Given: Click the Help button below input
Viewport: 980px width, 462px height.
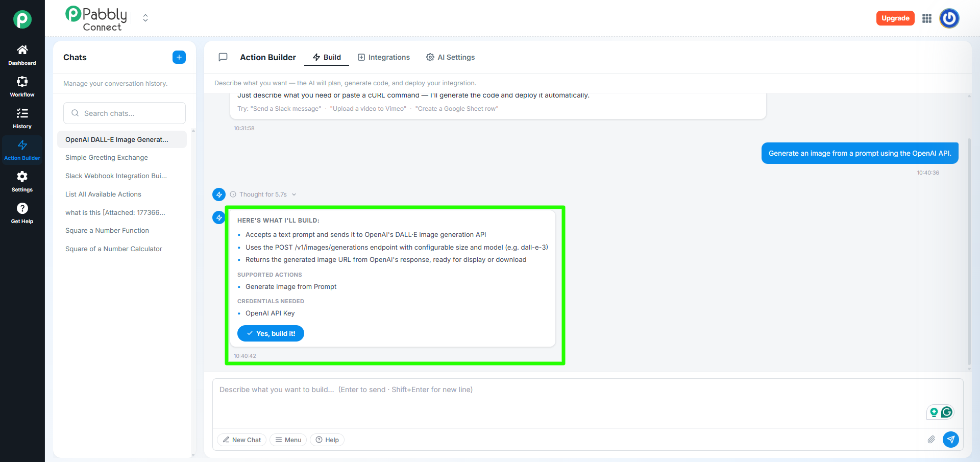Looking at the screenshot, I should pyautogui.click(x=327, y=440).
